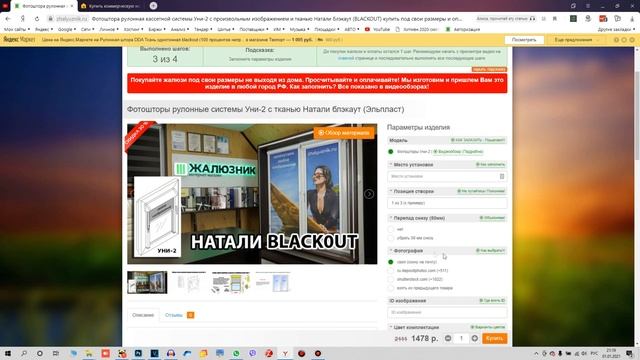640x360 pixels.
Task: Click Посмотреть in Yandex Market bar
Action: click(524, 40)
